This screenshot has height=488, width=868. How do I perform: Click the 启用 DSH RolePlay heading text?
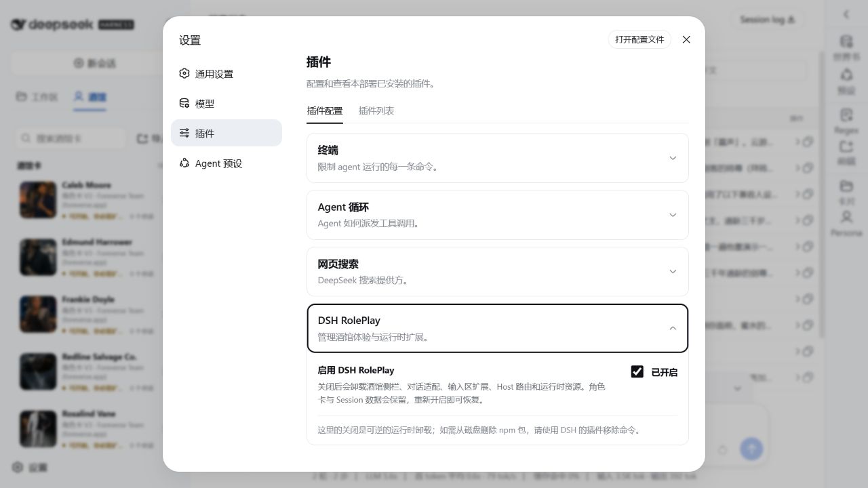(356, 370)
